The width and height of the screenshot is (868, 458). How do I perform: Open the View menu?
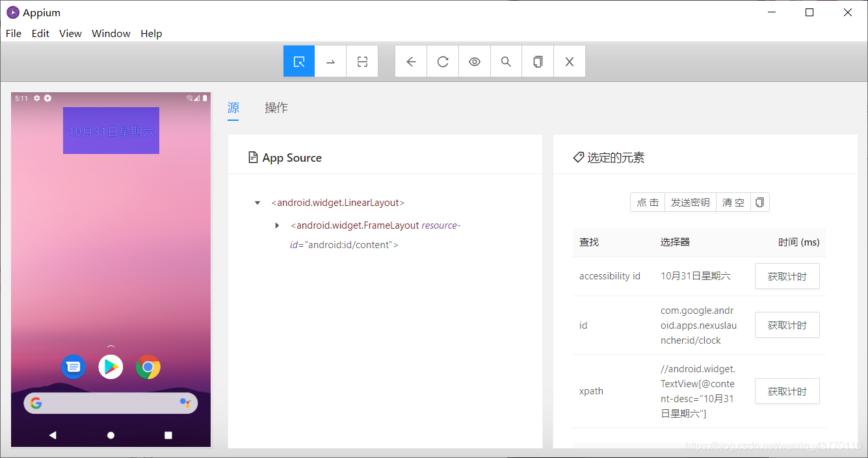[x=70, y=33]
